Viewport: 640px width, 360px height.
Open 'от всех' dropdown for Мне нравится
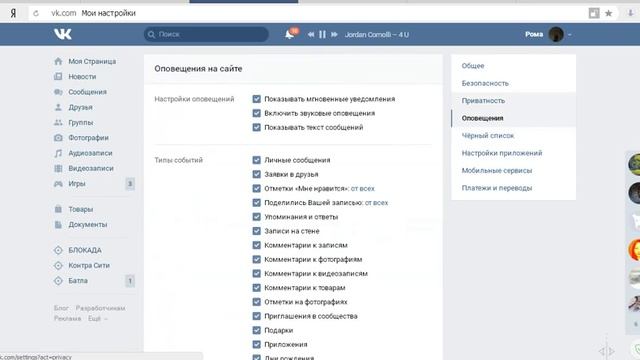pyautogui.click(x=362, y=189)
